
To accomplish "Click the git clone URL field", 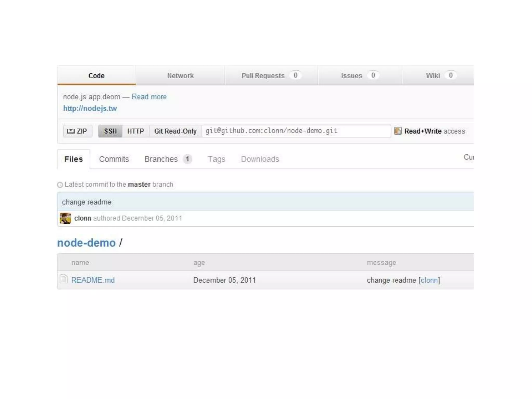I will [296, 131].
